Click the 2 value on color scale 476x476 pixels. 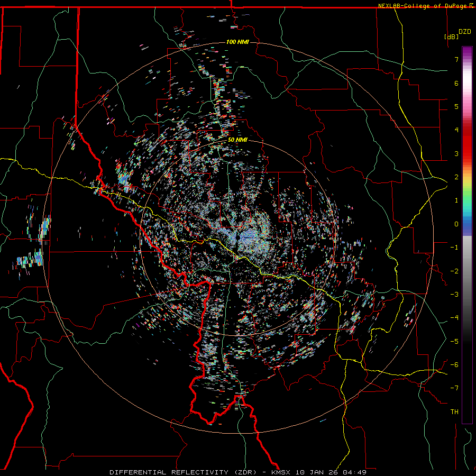(456, 177)
